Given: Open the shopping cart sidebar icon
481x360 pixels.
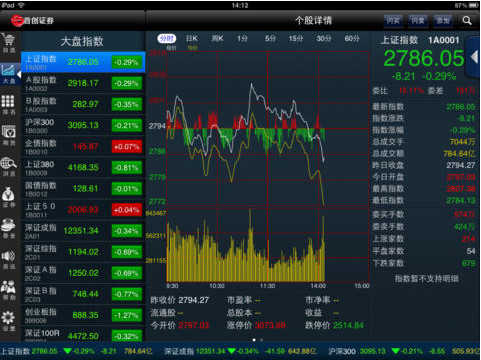Looking at the screenshot, I should [9, 43].
